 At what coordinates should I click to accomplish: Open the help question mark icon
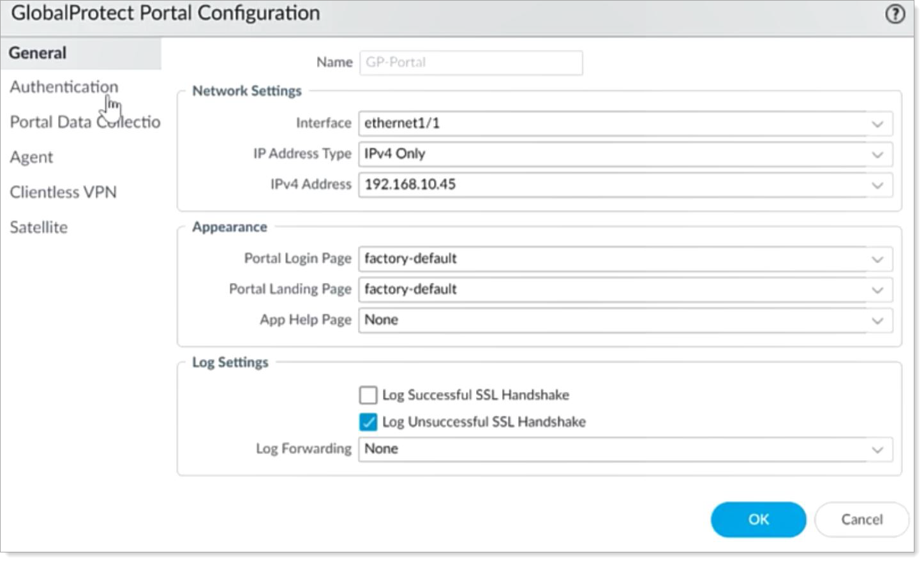[895, 14]
